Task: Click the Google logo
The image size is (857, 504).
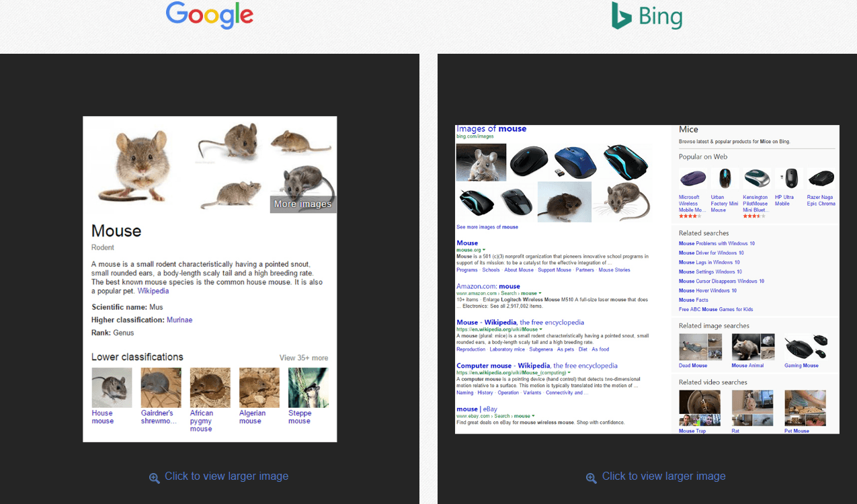Action: coord(210,15)
